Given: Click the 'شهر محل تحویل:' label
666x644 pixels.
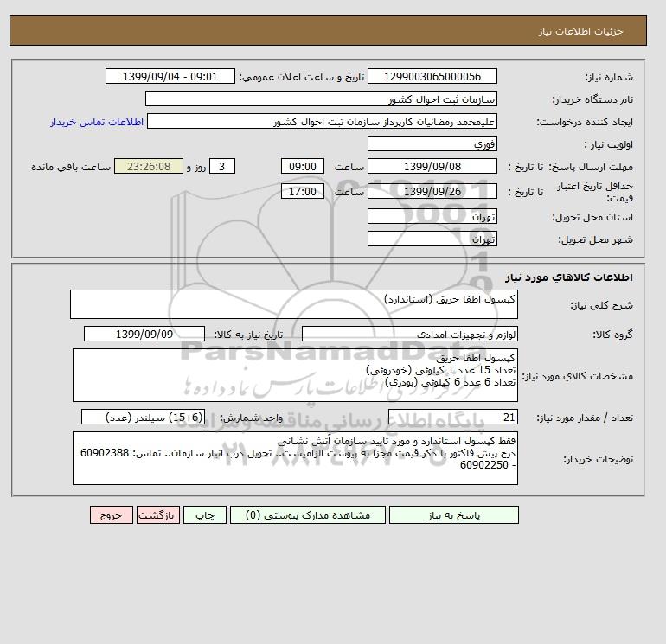Looking at the screenshot, I should click(595, 239).
